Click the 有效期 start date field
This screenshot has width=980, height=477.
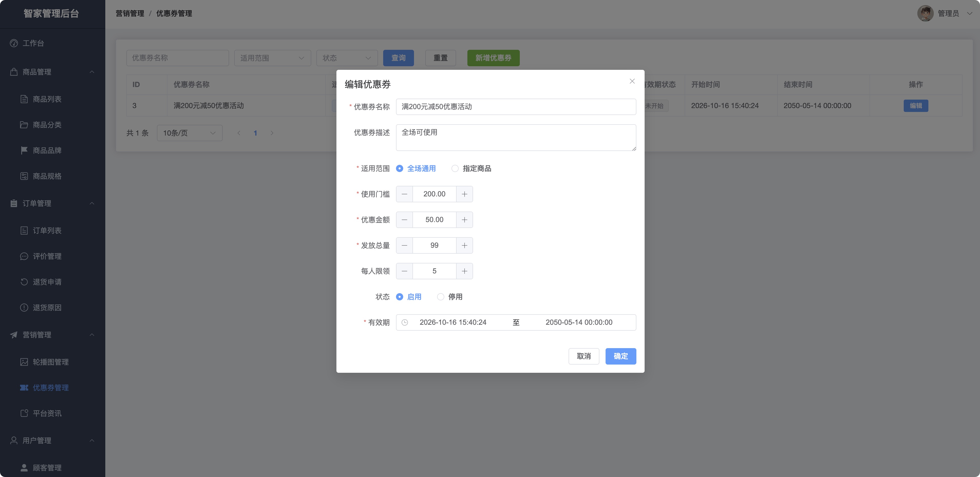[x=453, y=322]
